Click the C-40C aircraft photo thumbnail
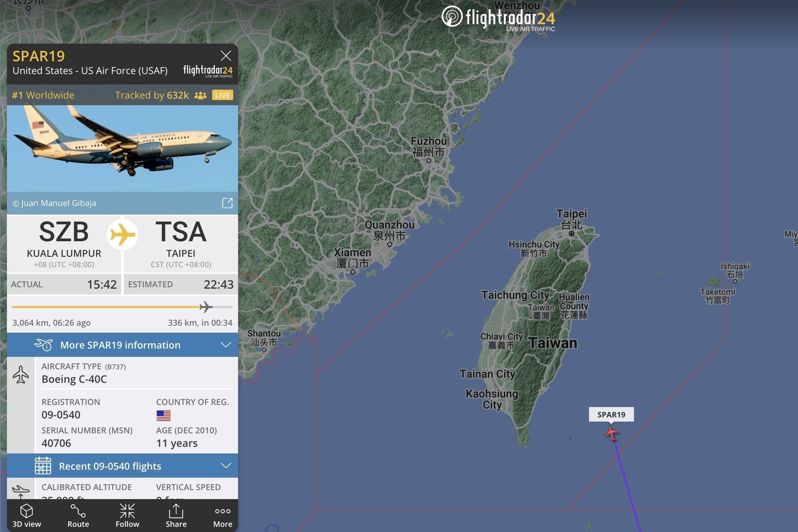The width and height of the screenshot is (798, 532). [x=123, y=148]
